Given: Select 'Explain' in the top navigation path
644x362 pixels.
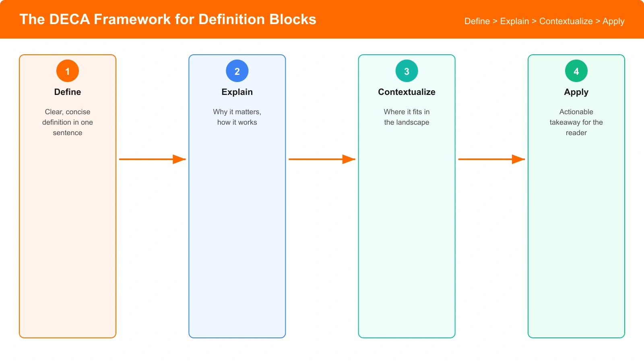Looking at the screenshot, I should (514, 21).
